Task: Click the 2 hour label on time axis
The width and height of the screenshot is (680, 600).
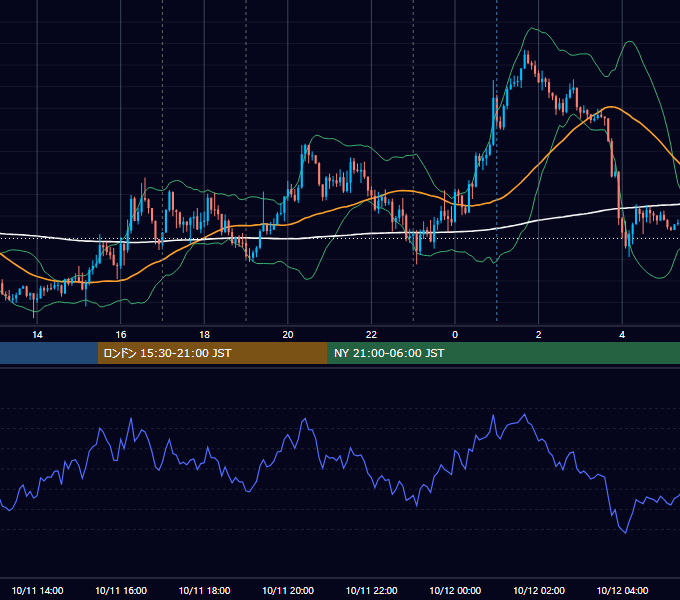Action: point(539,335)
